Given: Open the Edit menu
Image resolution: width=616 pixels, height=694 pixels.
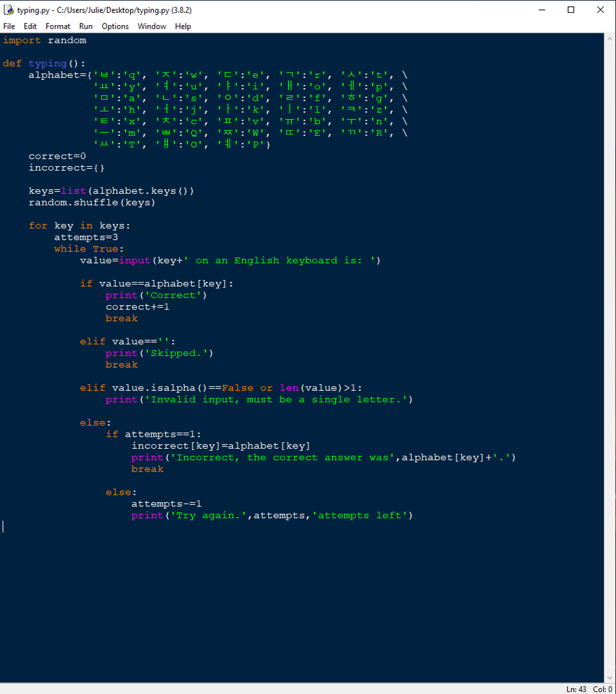Looking at the screenshot, I should coord(30,26).
